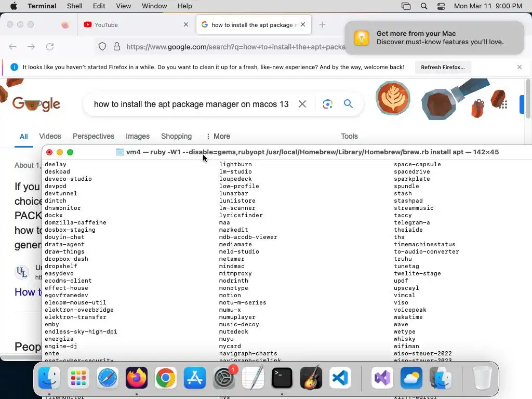This screenshot has width=532, height=399.
Task: Select the Videos results tab
Action: pyautogui.click(x=50, y=137)
